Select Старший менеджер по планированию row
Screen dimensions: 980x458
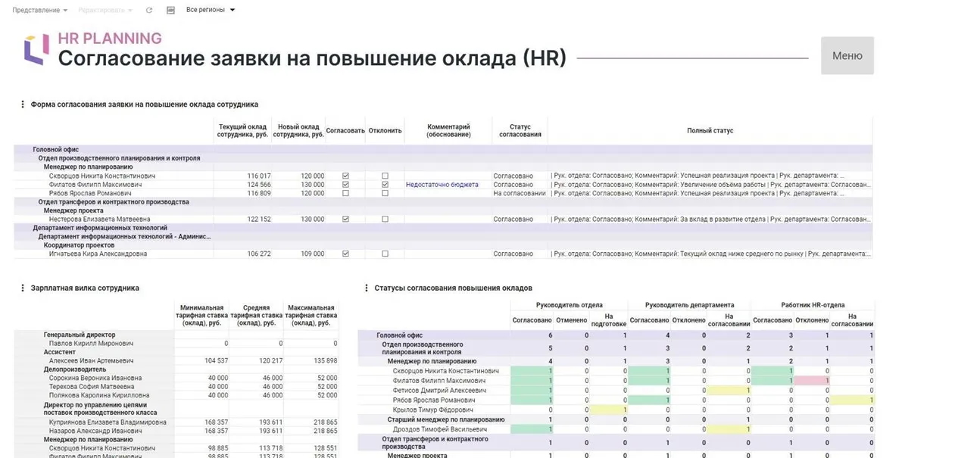click(616, 419)
